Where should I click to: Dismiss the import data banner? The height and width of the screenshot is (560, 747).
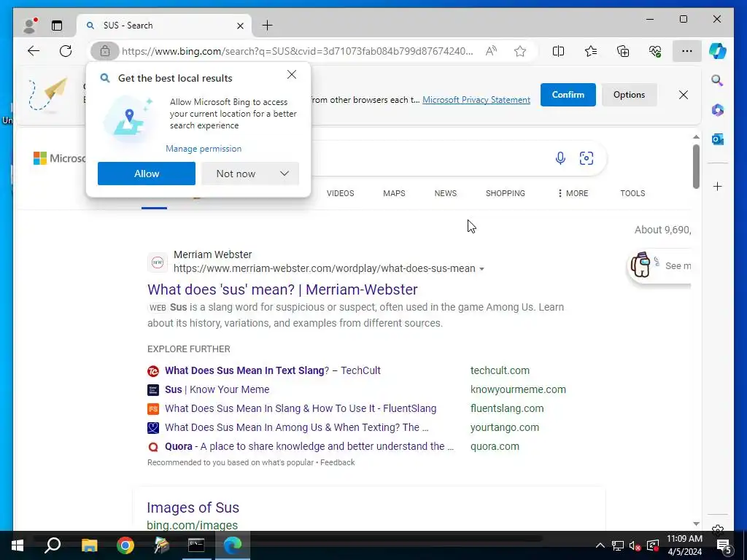coord(683,95)
